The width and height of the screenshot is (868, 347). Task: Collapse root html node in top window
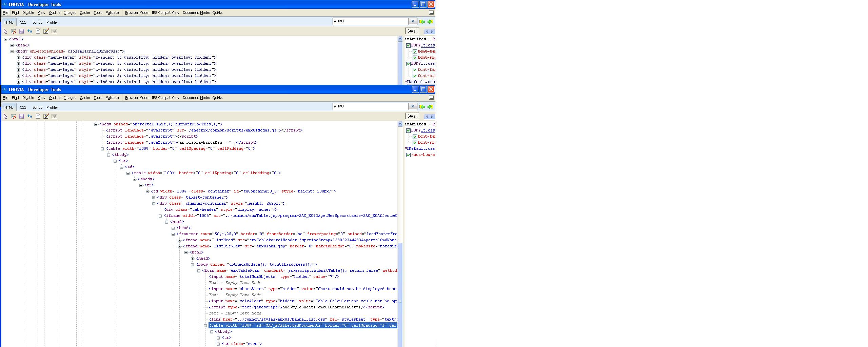pos(5,39)
